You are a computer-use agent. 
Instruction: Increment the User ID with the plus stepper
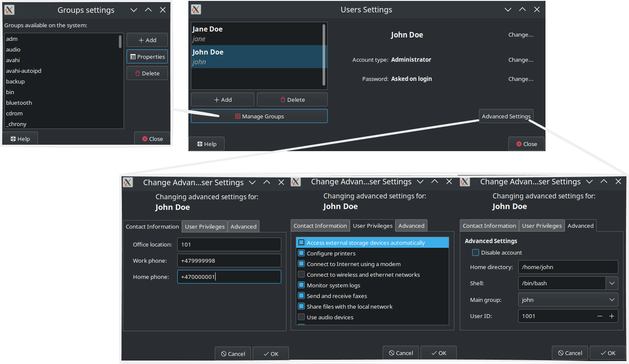[x=612, y=316]
